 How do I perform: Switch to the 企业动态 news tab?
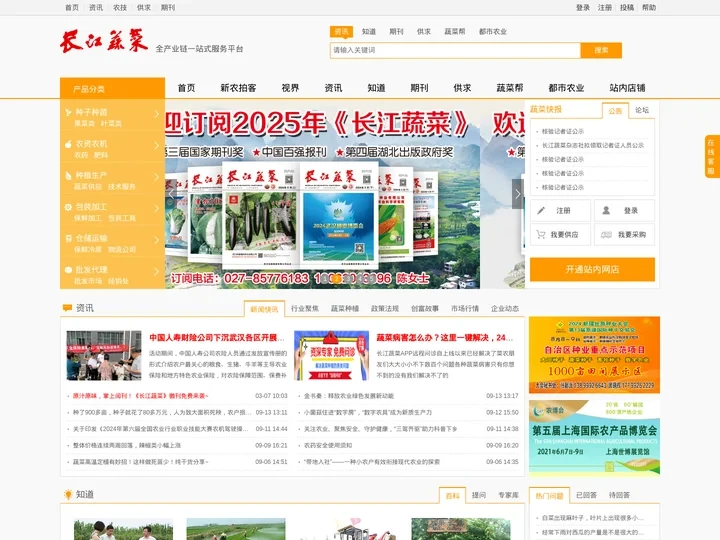pos(505,309)
